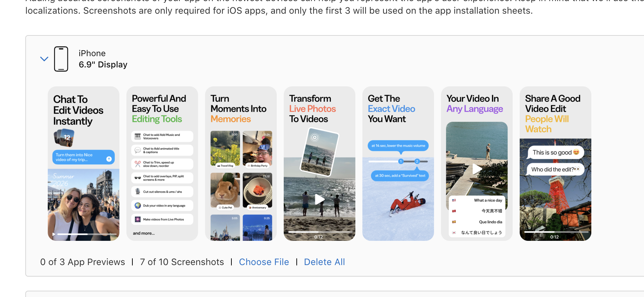Select the 'Transform Live Photos To Videos' screenshot
The width and height of the screenshot is (644, 297).
coord(320,164)
